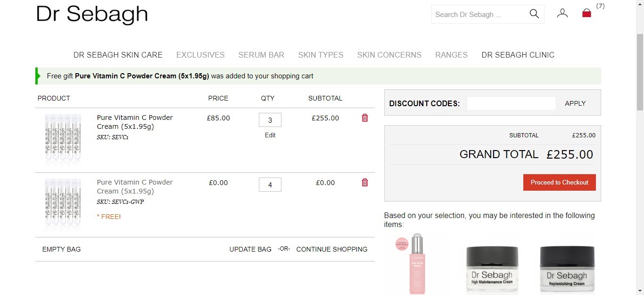The image size is (644, 295).
Task: Empty the shopping bag
Action: [x=61, y=249]
